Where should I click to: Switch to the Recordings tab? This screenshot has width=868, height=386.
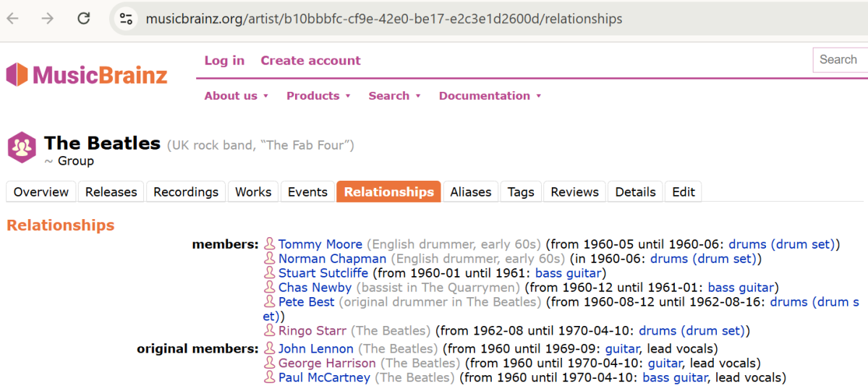(186, 192)
